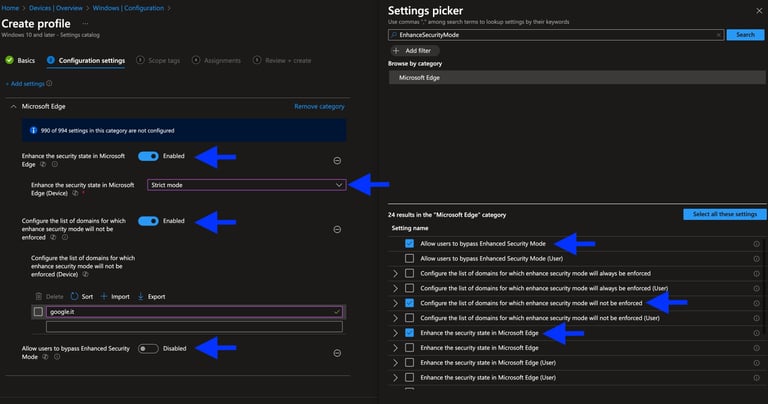Click the row info icon for 'will always be enforced' (non-User)
Image resolution: width=768 pixels, height=404 pixels.
(x=756, y=274)
